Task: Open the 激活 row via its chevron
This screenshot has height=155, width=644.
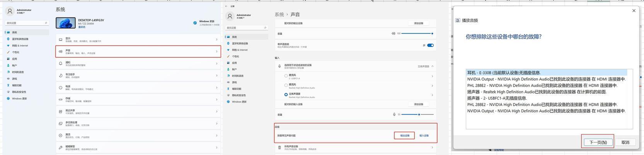Action: coord(216,136)
